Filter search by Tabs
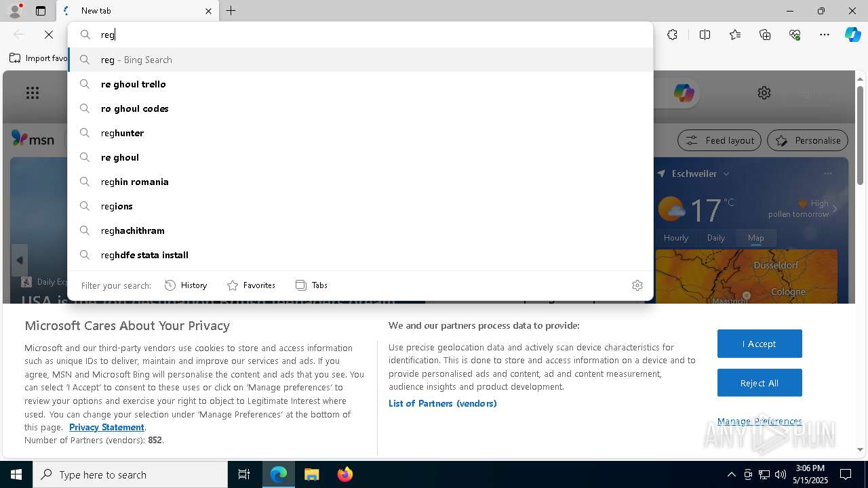The image size is (868, 488). (311, 285)
